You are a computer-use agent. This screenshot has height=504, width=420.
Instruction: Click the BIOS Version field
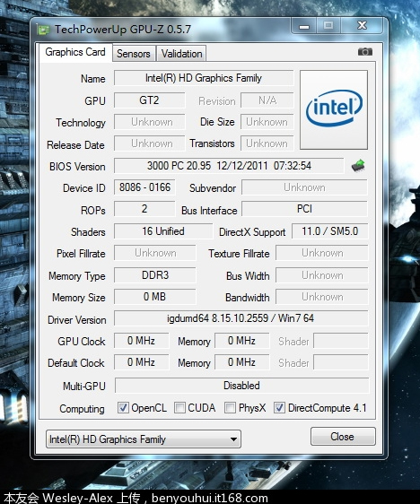pos(229,166)
